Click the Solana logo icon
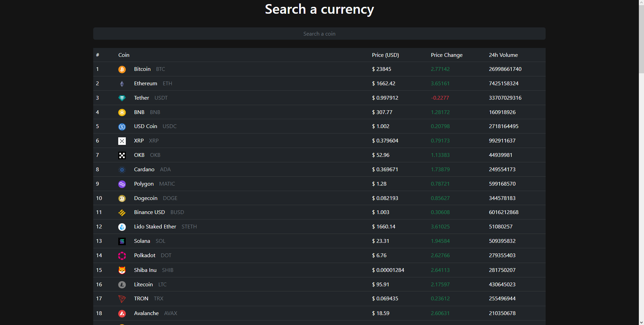This screenshot has width=644, height=325. pyautogui.click(x=122, y=241)
